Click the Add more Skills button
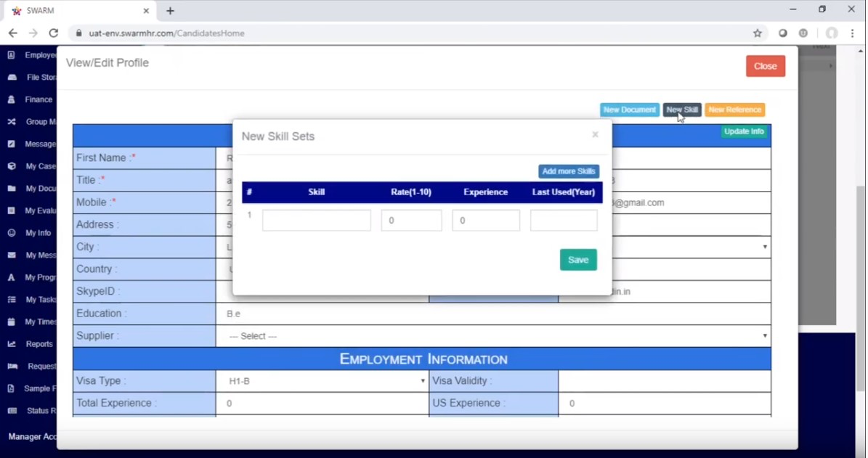The height and width of the screenshot is (458, 868). [x=568, y=171]
